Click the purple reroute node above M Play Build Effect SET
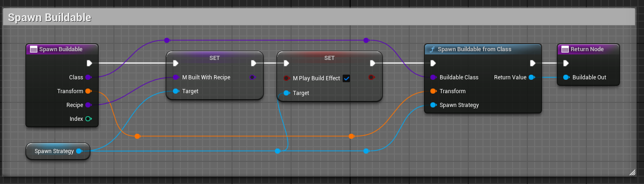This screenshot has height=184, width=644. coord(366,41)
